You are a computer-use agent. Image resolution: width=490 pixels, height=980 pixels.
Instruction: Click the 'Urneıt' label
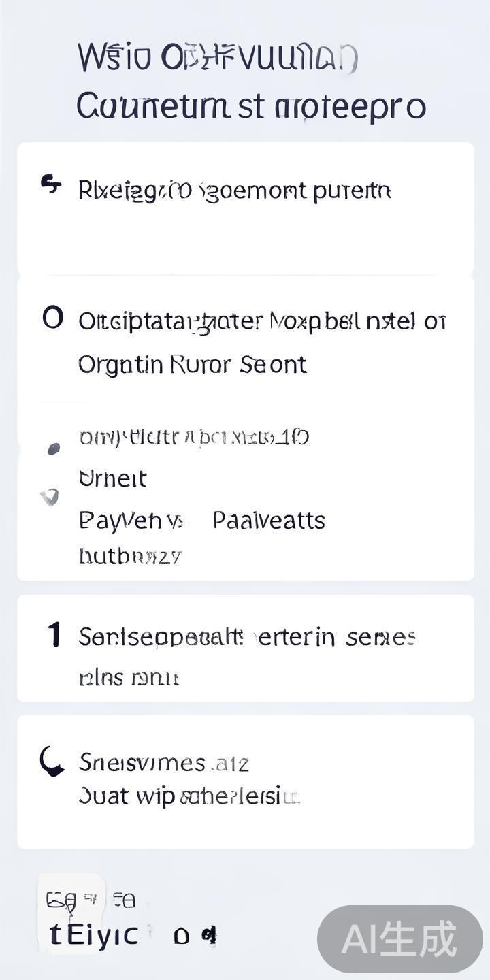pos(112,478)
